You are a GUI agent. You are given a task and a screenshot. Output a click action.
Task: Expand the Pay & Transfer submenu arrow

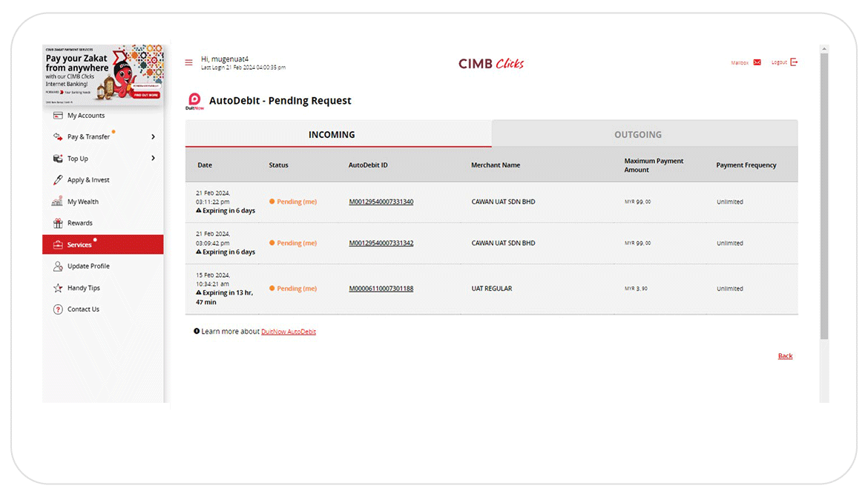point(153,137)
